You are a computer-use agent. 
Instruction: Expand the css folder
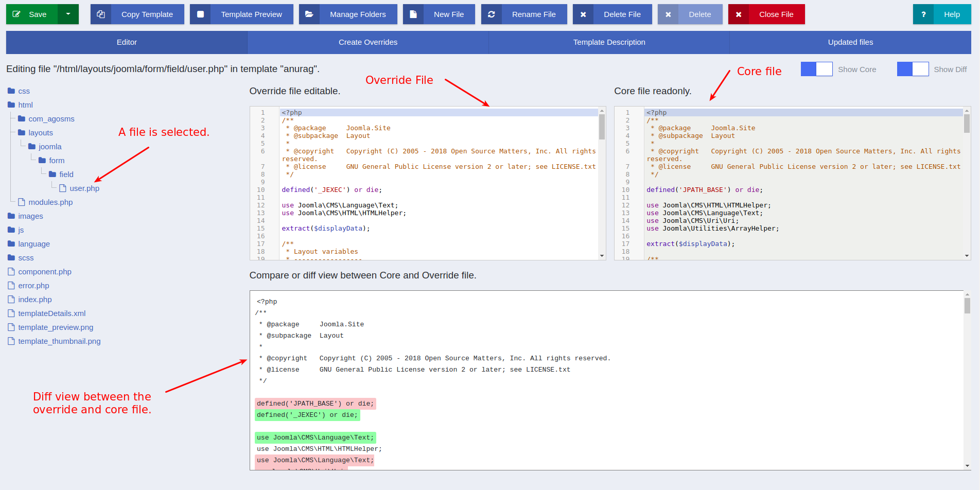pyautogui.click(x=24, y=91)
